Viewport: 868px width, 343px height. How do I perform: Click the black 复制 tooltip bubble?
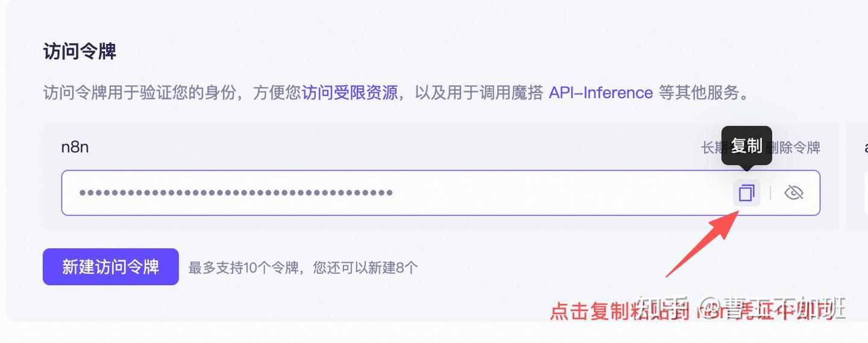(x=746, y=145)
